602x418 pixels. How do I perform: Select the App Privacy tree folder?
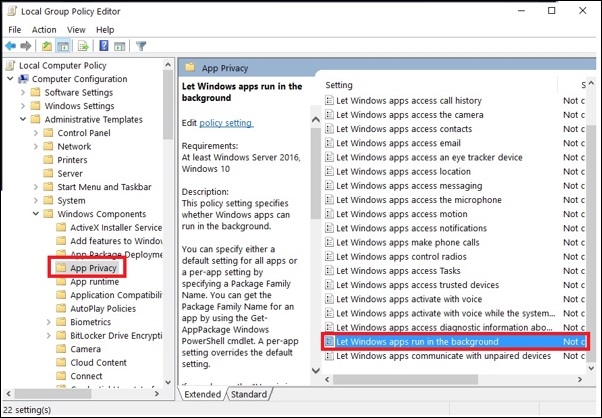coord(87,268)
